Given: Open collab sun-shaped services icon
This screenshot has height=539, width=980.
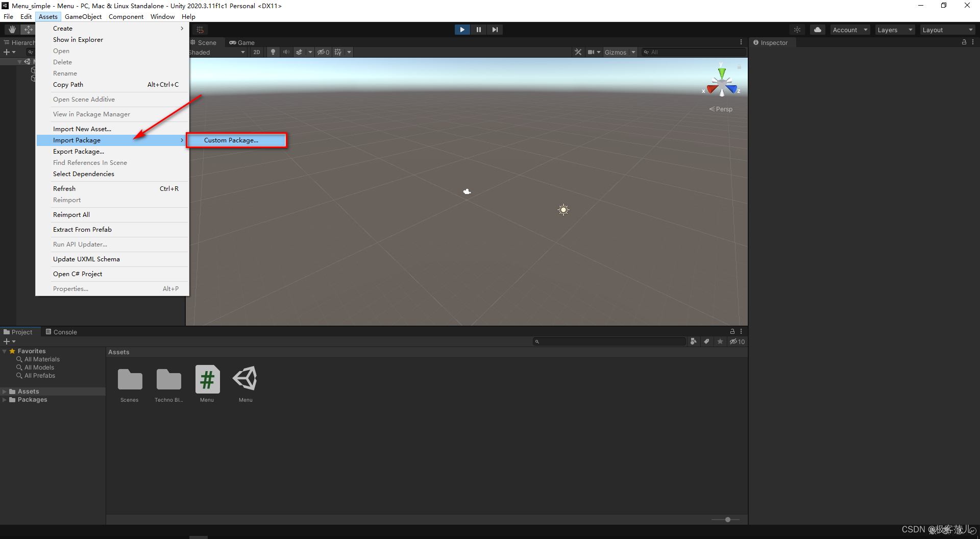Looking at the screenshot, I should (797, 30).
